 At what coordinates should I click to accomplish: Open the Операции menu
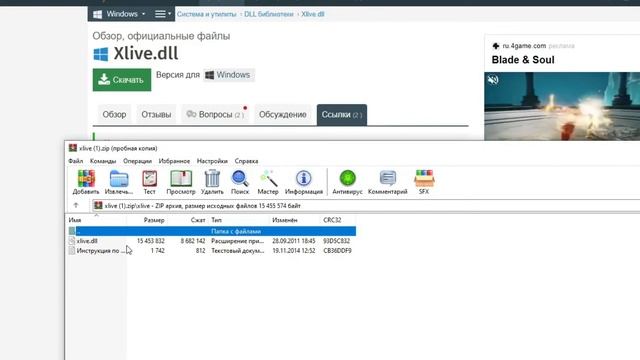pos(138,161)
